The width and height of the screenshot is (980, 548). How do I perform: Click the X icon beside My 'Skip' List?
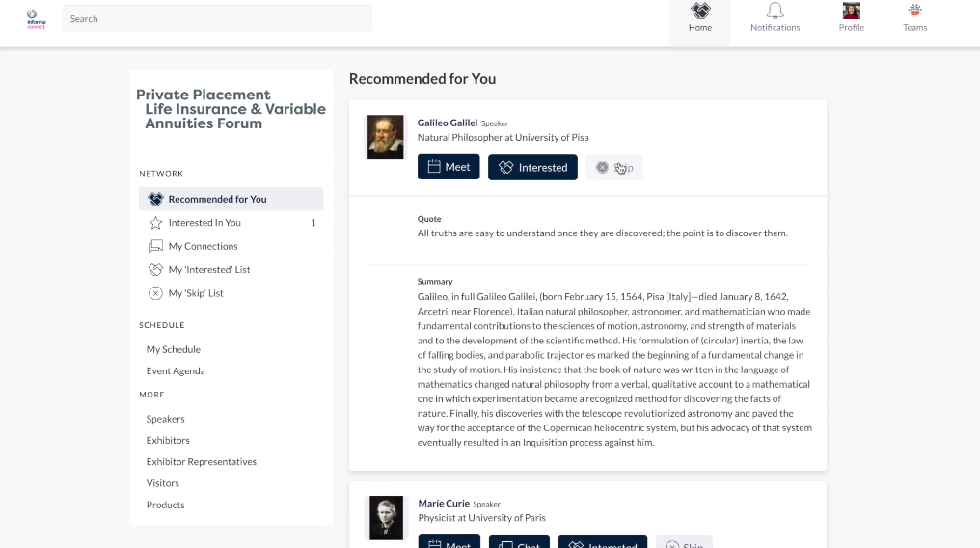[155, 293]
